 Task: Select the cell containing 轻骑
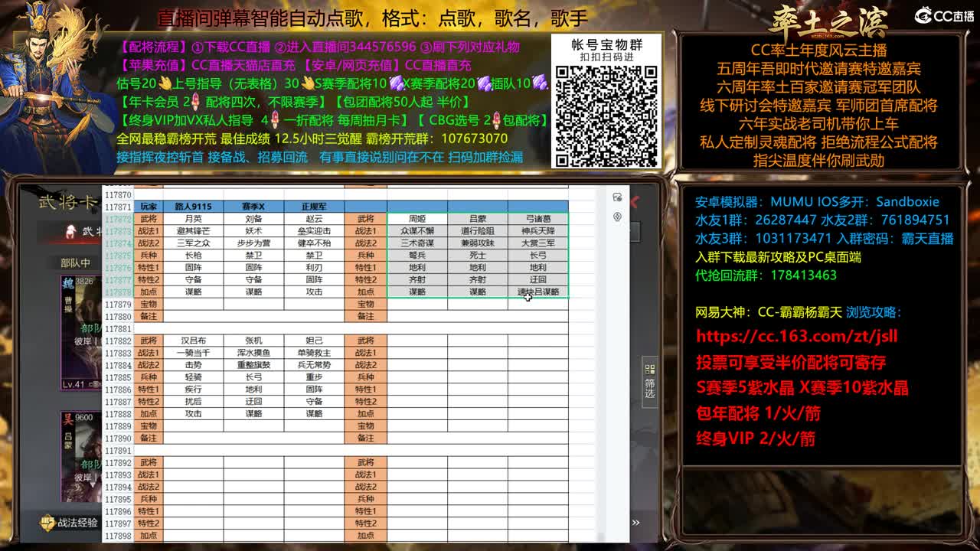tap(193, 377)
